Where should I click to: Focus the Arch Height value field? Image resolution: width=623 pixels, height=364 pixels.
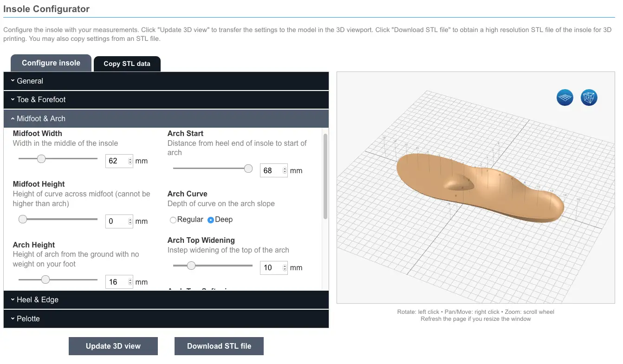tap(119, 282)
